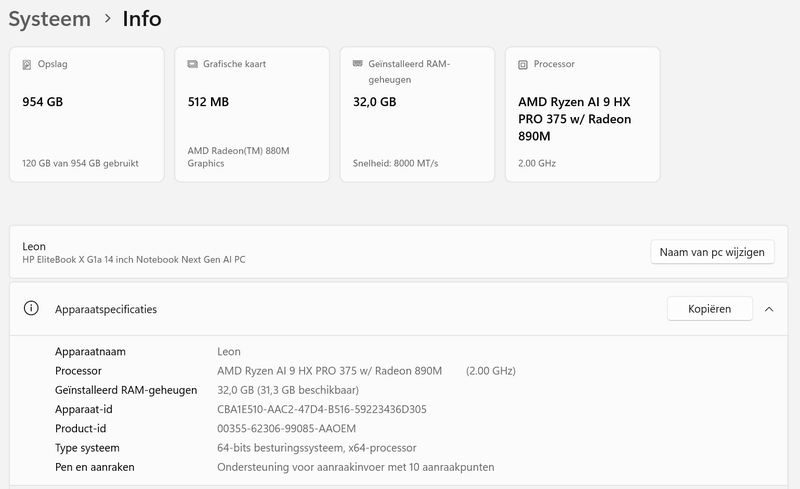800x489 pixels.
Task: Click the storage icon beside Opslag
Action: coord(27,65)
